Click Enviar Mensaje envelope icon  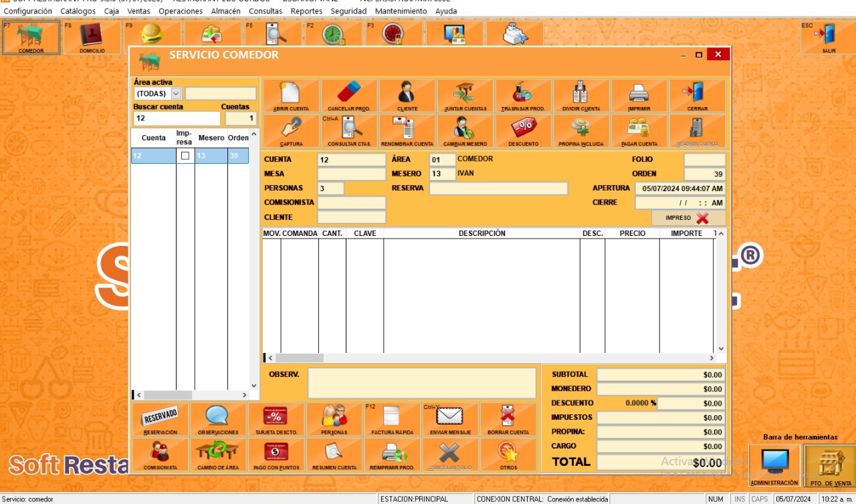(x=450, y=419)
